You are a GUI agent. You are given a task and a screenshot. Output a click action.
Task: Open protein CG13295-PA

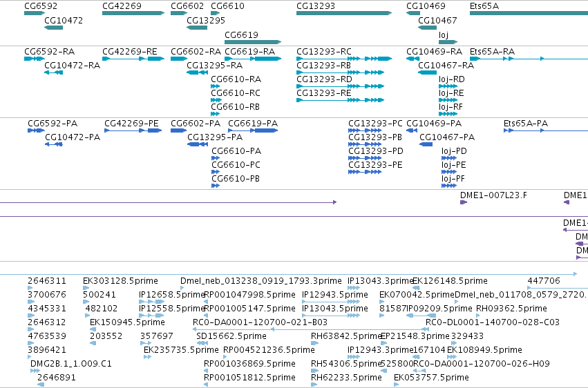coord(216,137)
